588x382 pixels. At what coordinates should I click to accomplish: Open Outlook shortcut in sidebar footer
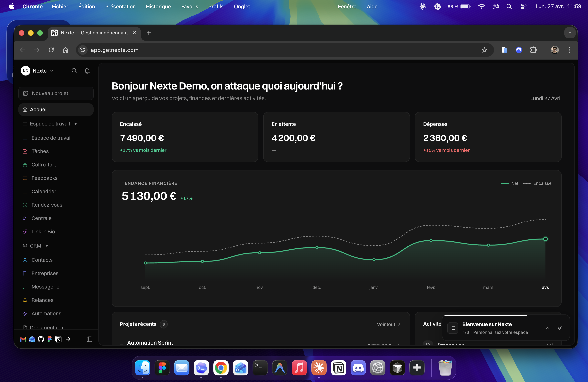click(32, 339)
